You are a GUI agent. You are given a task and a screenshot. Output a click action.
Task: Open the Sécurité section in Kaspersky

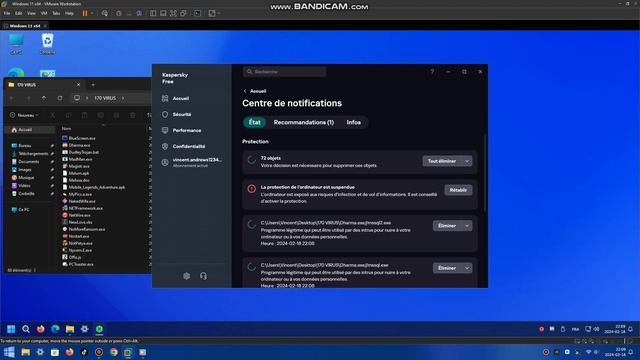(x=177, y=114)
